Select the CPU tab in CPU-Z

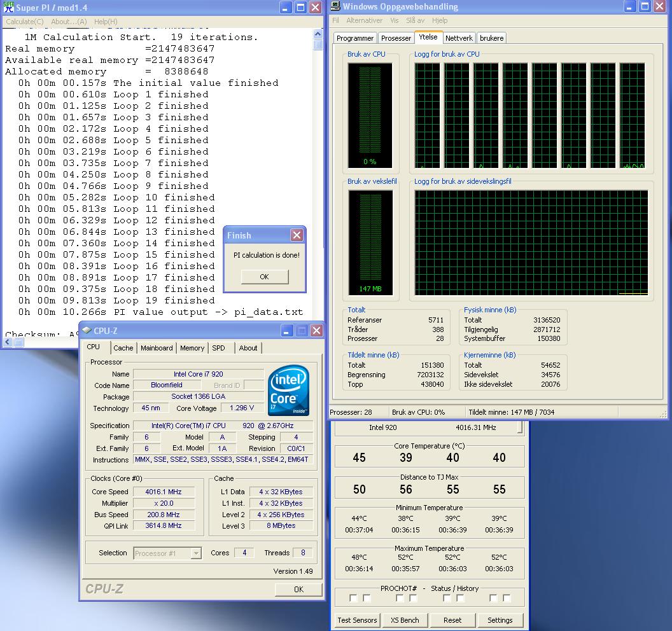pos(94,347)
